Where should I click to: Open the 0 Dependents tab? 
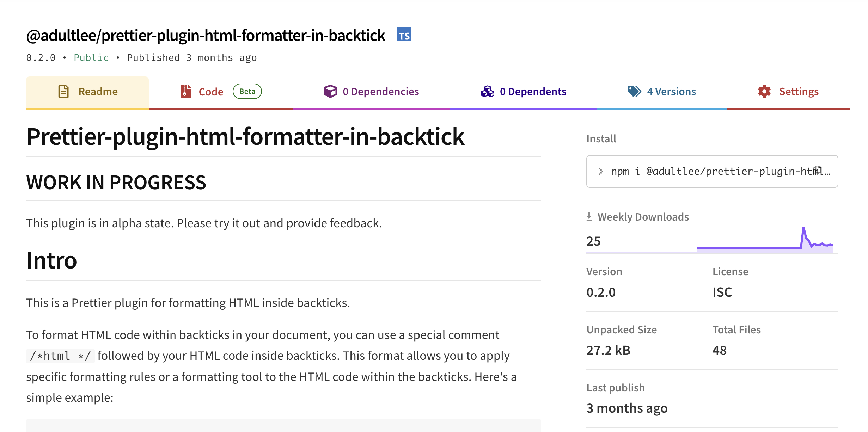click(523, 92)
